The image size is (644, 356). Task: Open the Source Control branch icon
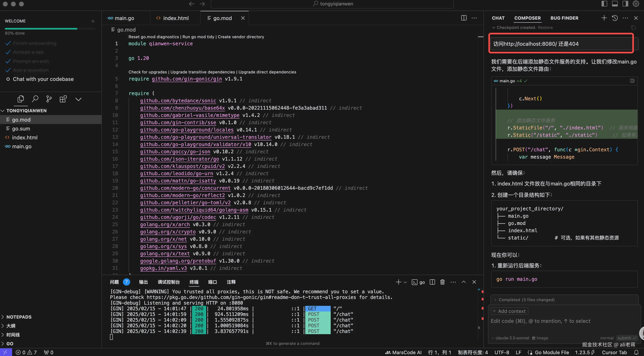tap(49, 99)
